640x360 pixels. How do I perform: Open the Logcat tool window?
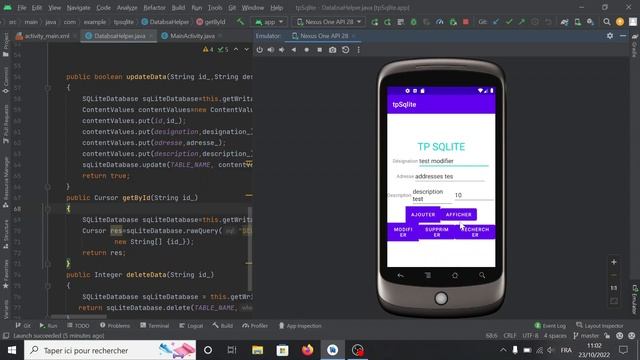click(x=191, y=326)
